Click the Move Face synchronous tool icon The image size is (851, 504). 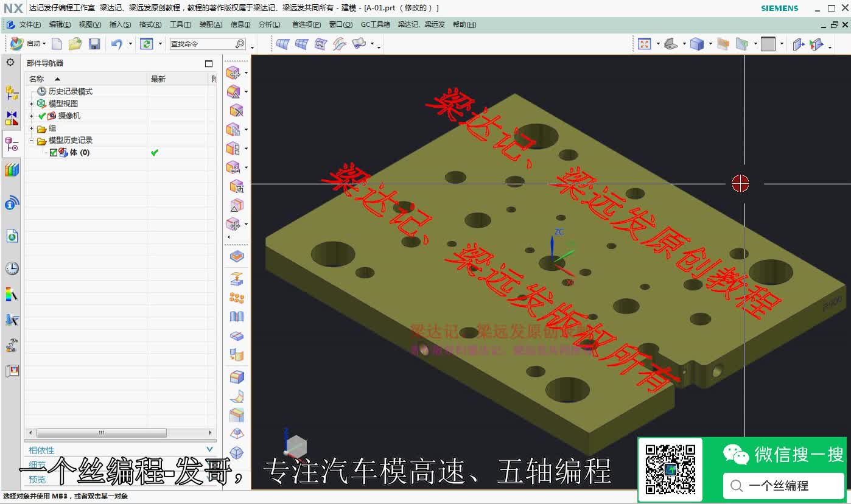(234, 72)
